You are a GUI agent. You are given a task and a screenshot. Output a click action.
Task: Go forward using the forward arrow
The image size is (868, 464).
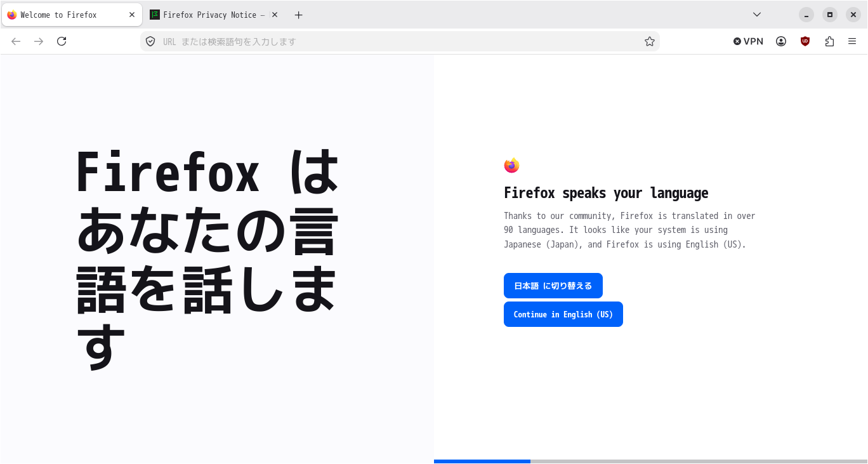(x=39, y=41)
